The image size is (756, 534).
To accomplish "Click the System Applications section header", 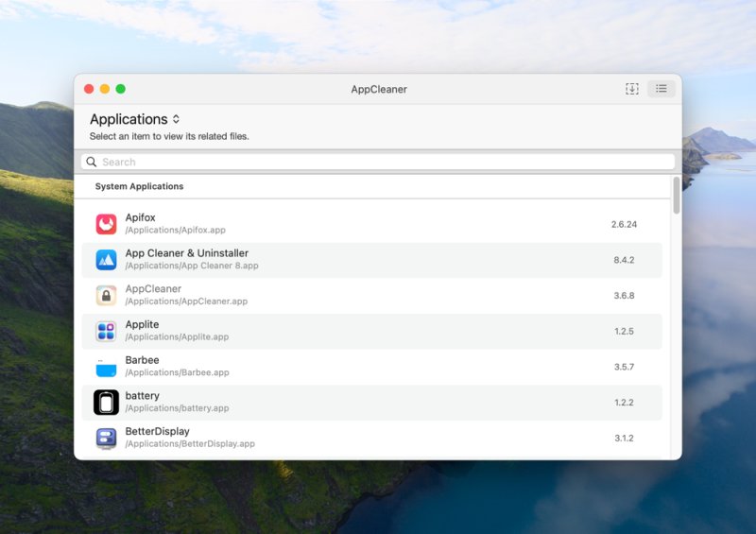I will pyautogui.click(x=139, y=186).
